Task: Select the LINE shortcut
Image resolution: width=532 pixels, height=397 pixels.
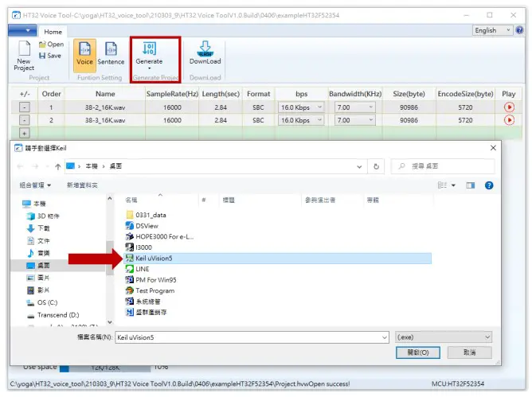Action: [137, 269]
